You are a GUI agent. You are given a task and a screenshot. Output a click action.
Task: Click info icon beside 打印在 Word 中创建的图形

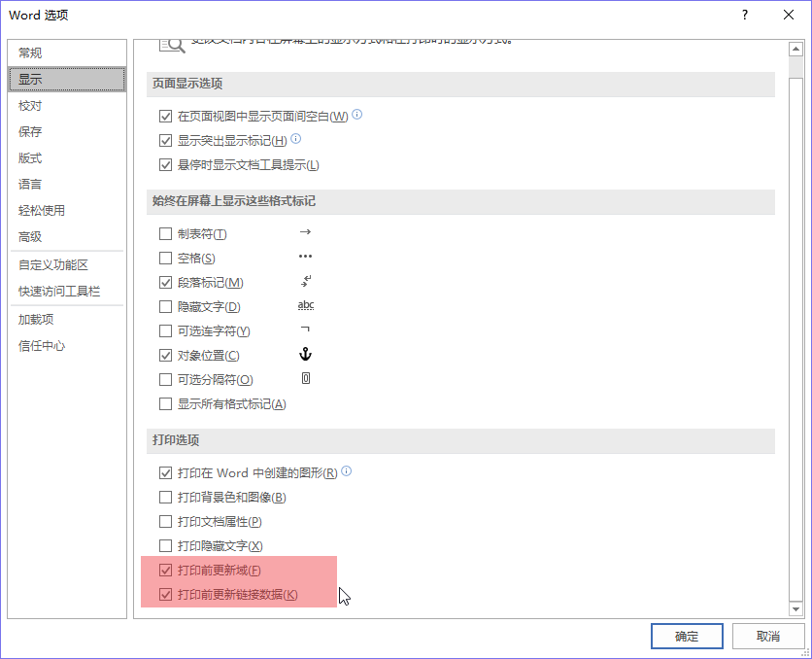click(x=347, y=471)
